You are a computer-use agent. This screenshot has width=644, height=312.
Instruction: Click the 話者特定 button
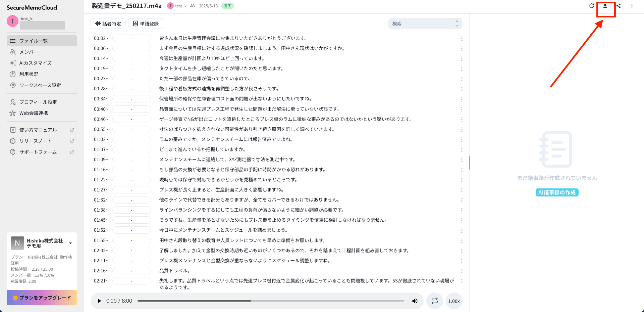click(x=108, y=24)
